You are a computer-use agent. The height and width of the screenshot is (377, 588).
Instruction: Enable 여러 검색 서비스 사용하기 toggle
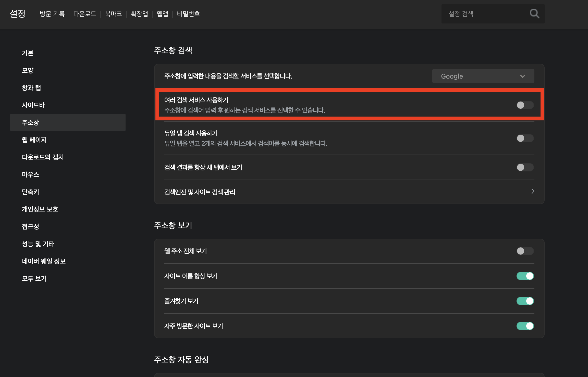point(525,105)
